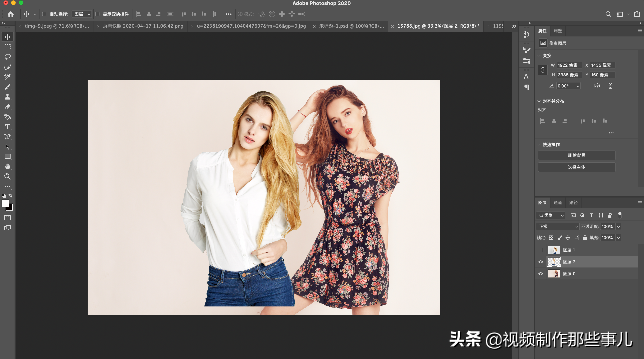Hide 图层 0 visibility eye
Viewport: 644px width, 359px height.
tap(540, 274)
